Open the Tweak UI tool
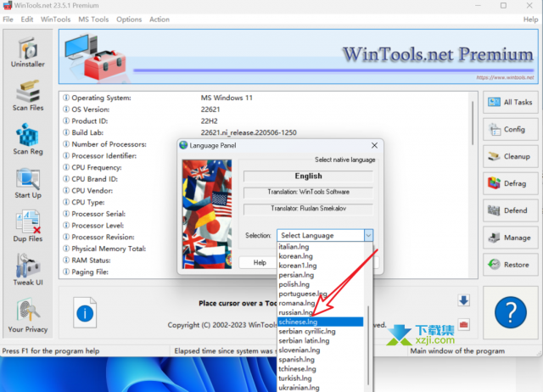 point(28,270)
